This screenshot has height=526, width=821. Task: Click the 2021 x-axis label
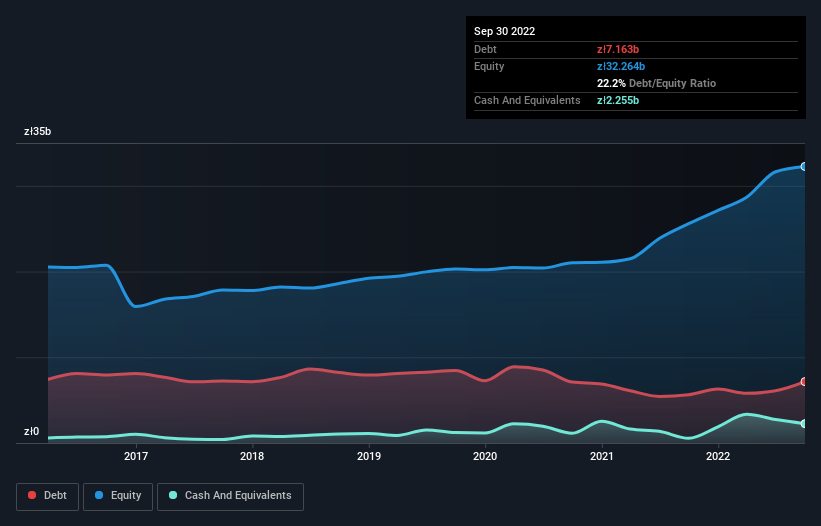coord(602,456)
